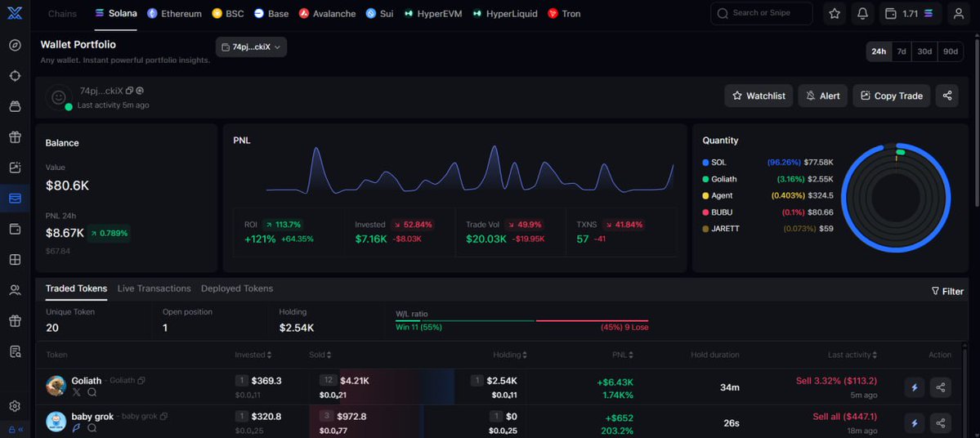Select the 7d time range
980x438 pixels.
click(902, 51)
